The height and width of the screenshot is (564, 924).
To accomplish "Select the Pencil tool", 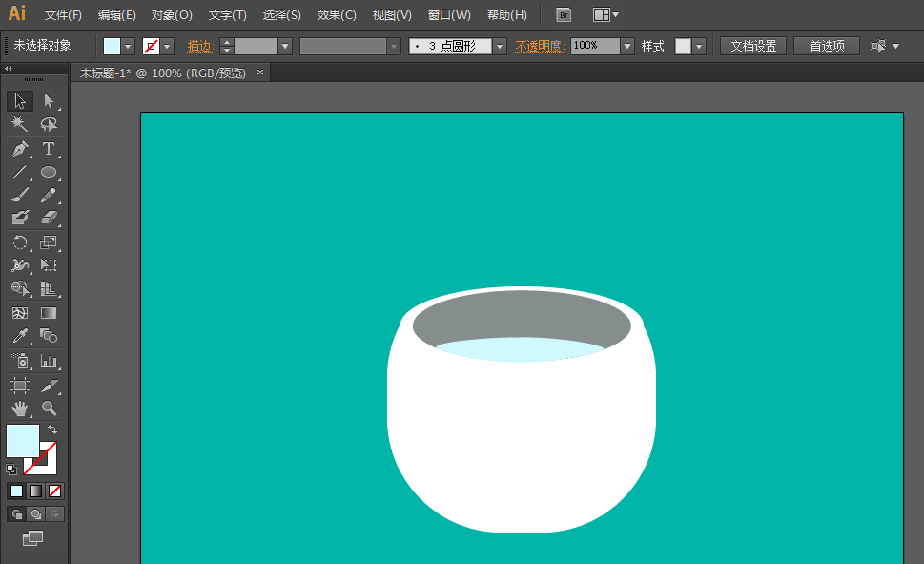I will pos(49,195).
